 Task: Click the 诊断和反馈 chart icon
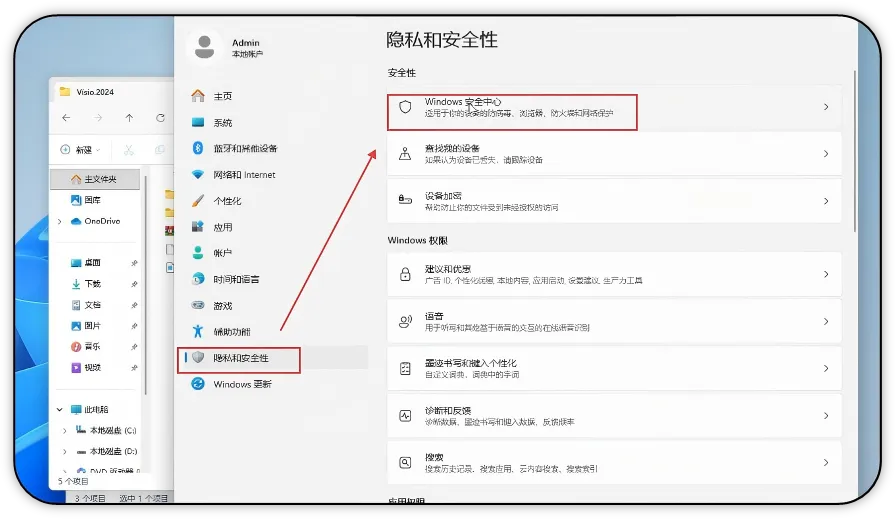[405, 416]
